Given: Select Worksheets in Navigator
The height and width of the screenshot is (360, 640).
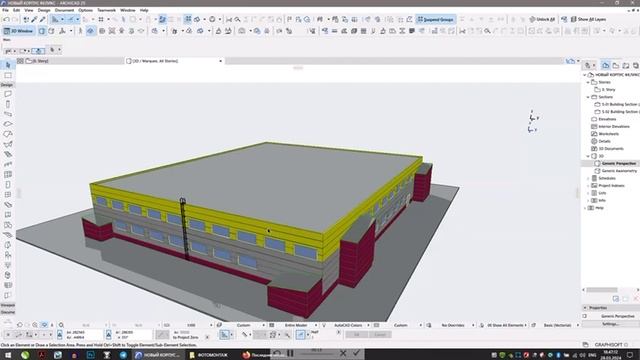Looking at the screenshot, I should pyautogui.click(x=608, y=134).
